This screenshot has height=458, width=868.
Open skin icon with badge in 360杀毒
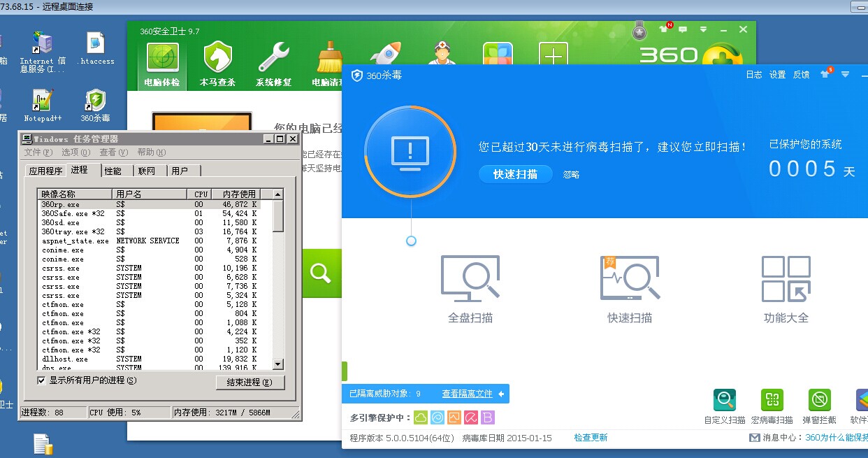(825, 73)
